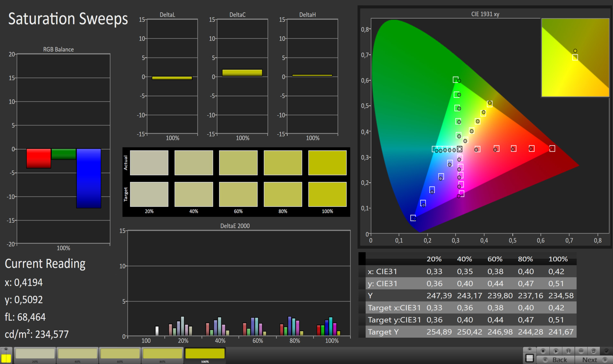Click the green bar in RGB Balance
The height and width of the screenshot is (364, 613).
[x=64, y=154]
